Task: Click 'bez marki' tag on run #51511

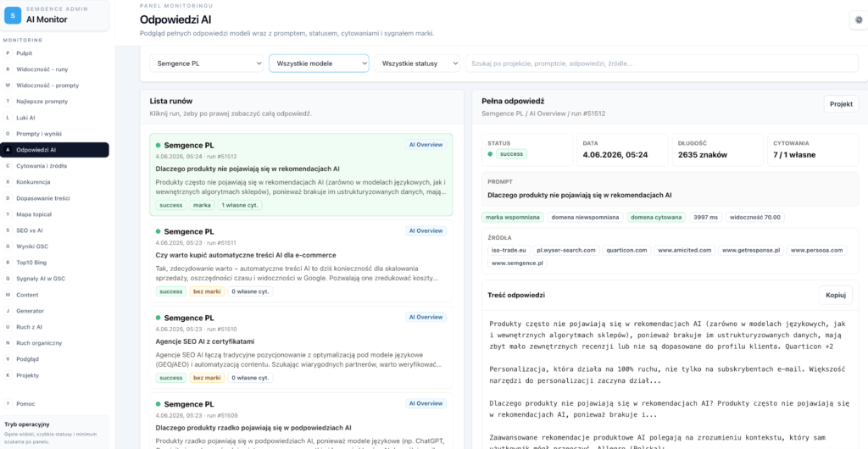Action: pyautogui.click(x=207, y=291)
